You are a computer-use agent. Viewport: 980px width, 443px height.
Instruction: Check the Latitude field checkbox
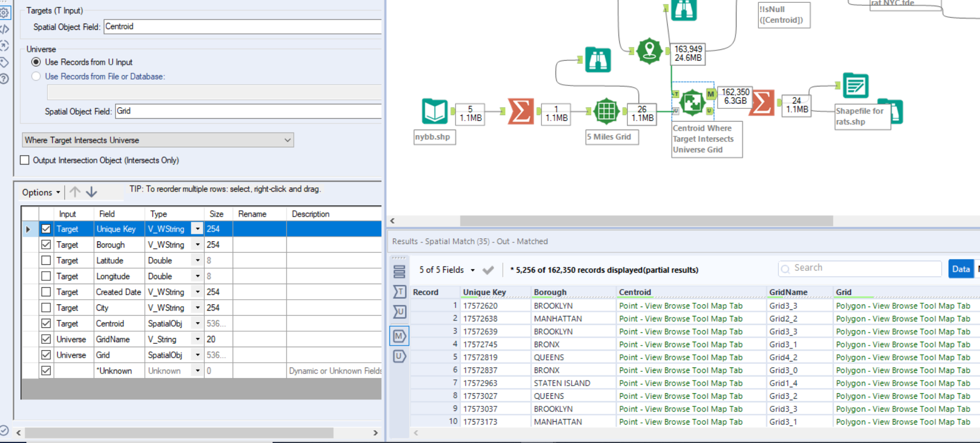(x=46, y=260)
